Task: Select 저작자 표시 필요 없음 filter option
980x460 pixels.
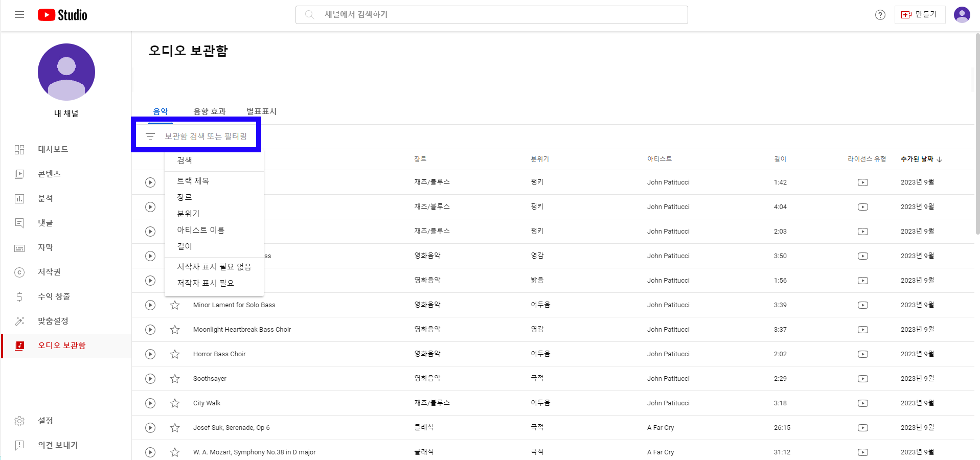Action: pos(214,267)
